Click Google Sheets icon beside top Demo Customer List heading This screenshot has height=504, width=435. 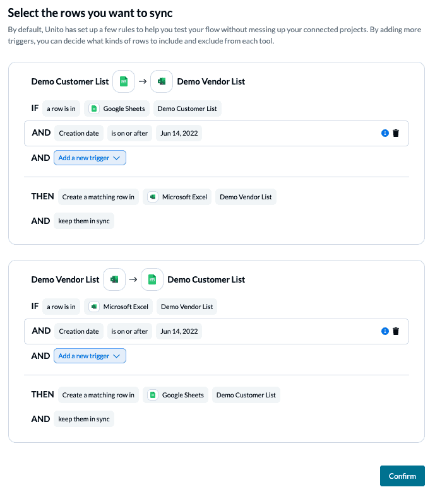124,81
